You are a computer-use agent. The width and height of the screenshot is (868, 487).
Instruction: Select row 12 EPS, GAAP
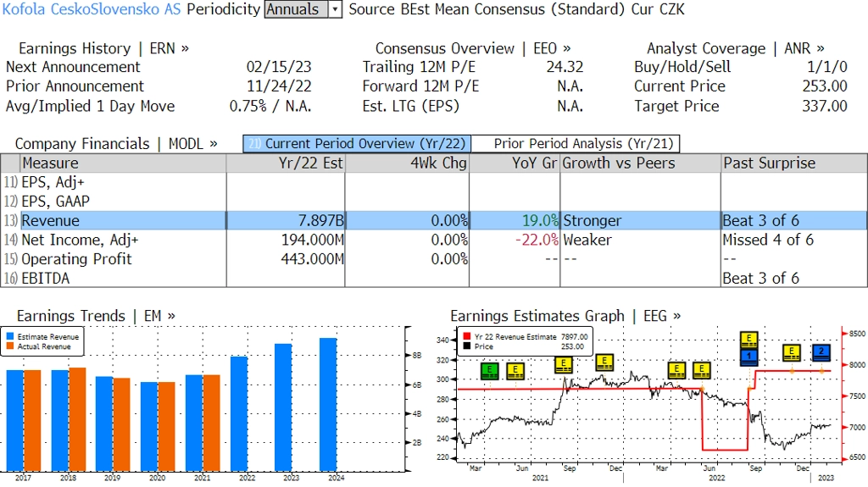pyautogui.click(x=55, y=202)
